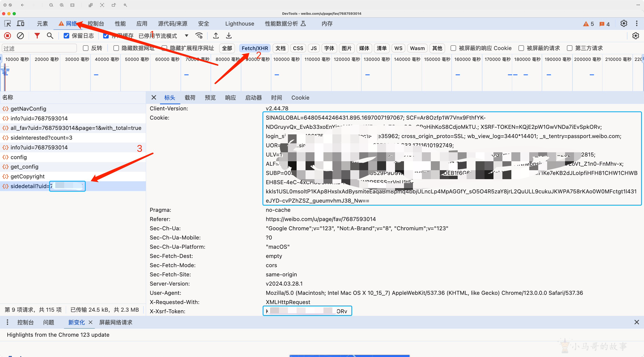Switch to the 载荷 details tab

[x=190, y=98]
